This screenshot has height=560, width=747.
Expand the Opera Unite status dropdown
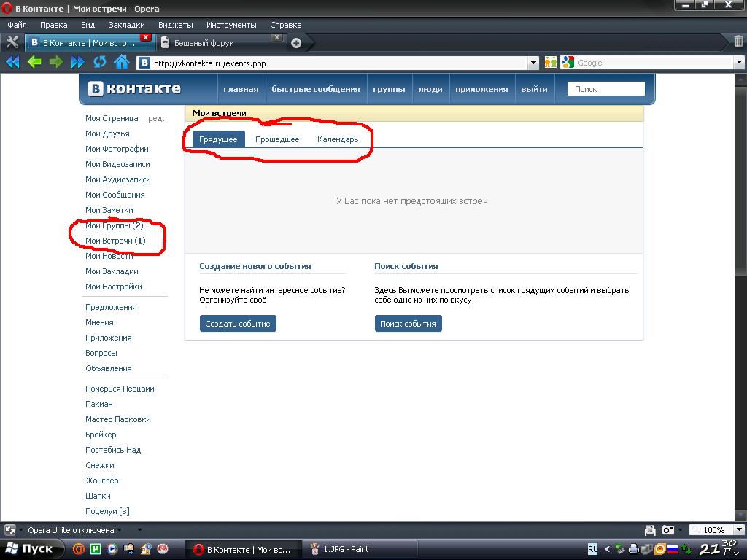point(119,530)
